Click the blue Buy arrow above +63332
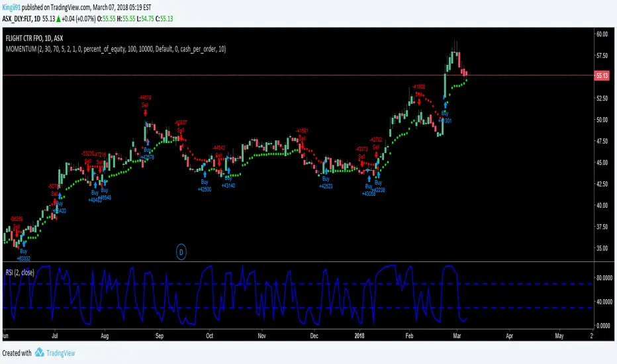Viewport: 617px width, 364px height. pos(24,244)
